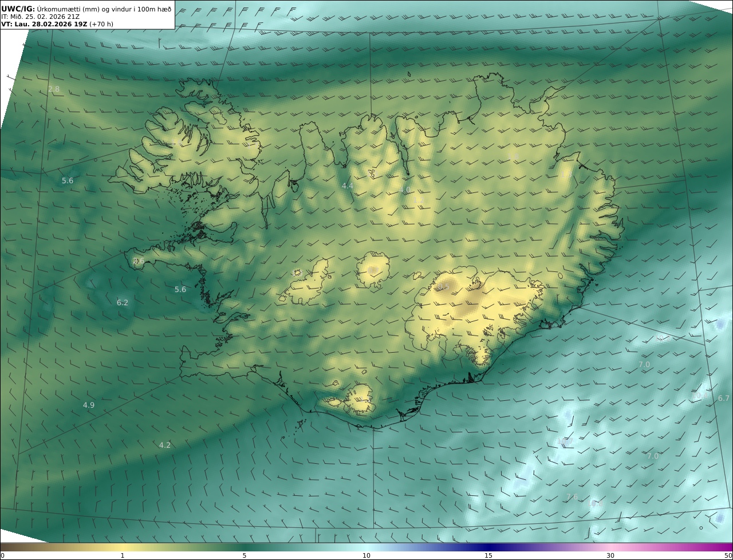Click the 4.9 value on the map
733x560 pixels.
coord(89,405)
